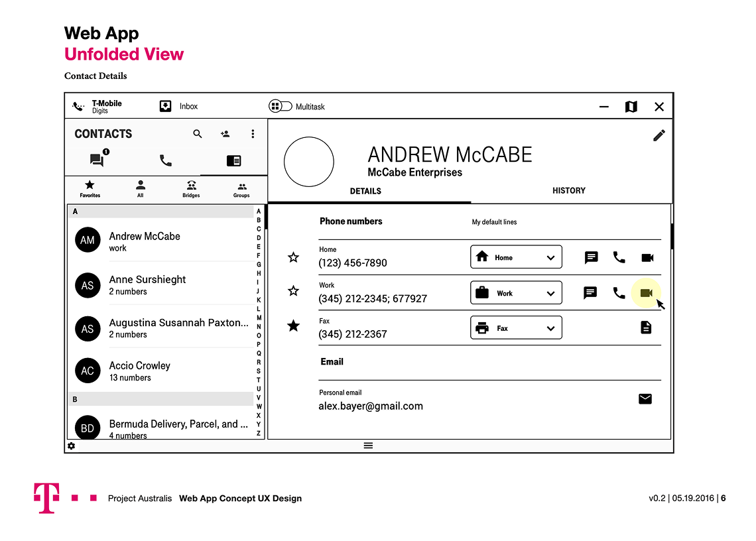Send fax document icon
This screenshot has height=541, width=756.
646,328
